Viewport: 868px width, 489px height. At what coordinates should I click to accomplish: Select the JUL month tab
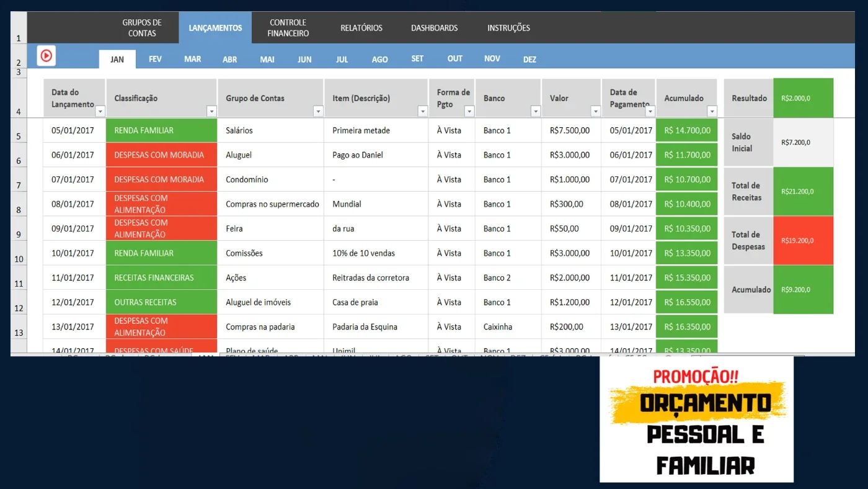coord(342,60)
